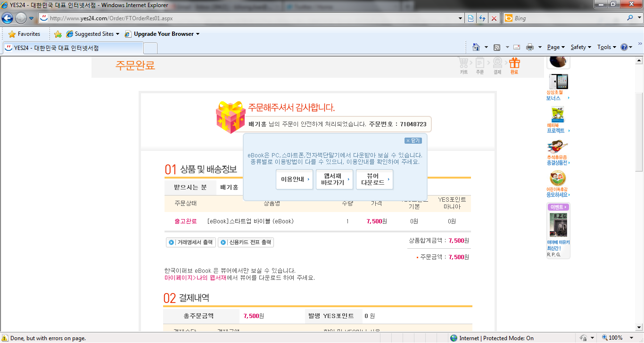Click the Internet Protected Mode status zone
The image size is (644, 343).
coord(492,338)
